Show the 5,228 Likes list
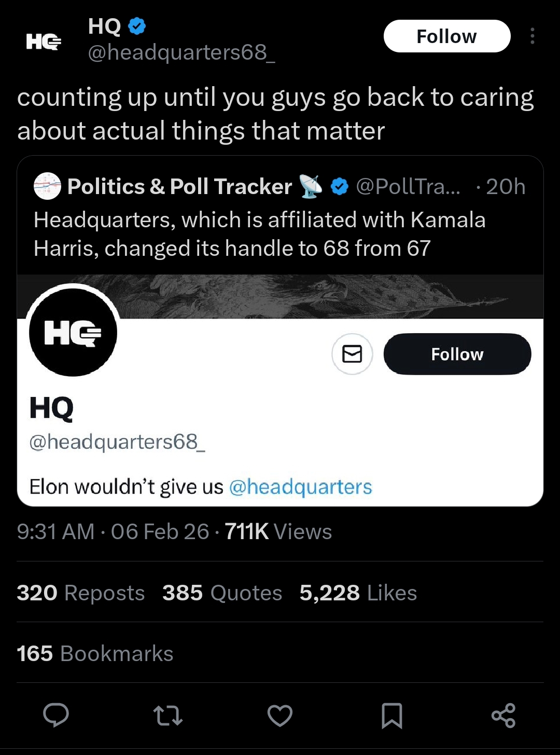Screen dimensions: 560x755 [x=358, y=593]
